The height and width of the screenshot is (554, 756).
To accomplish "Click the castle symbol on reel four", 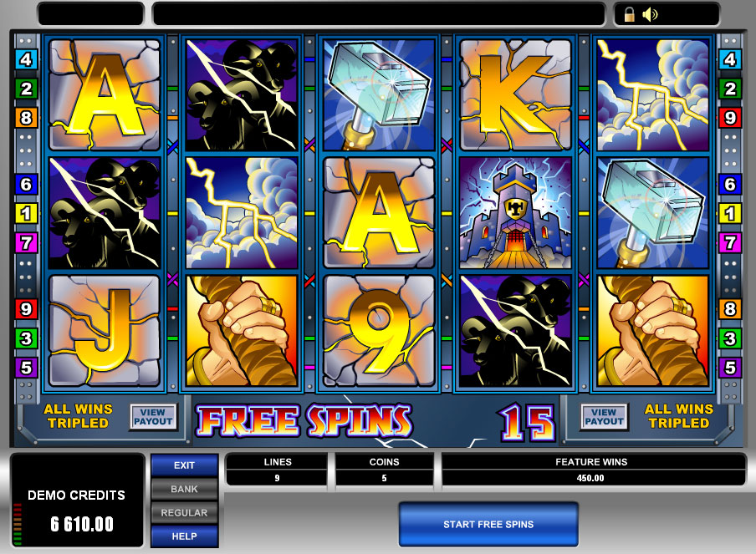I will pyautogui.click(x=515, y=213).
